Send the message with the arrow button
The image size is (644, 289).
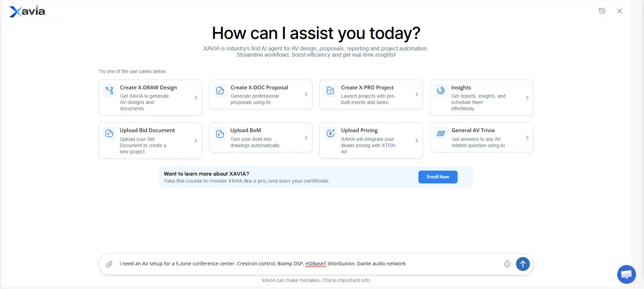(x=523, y=264)
